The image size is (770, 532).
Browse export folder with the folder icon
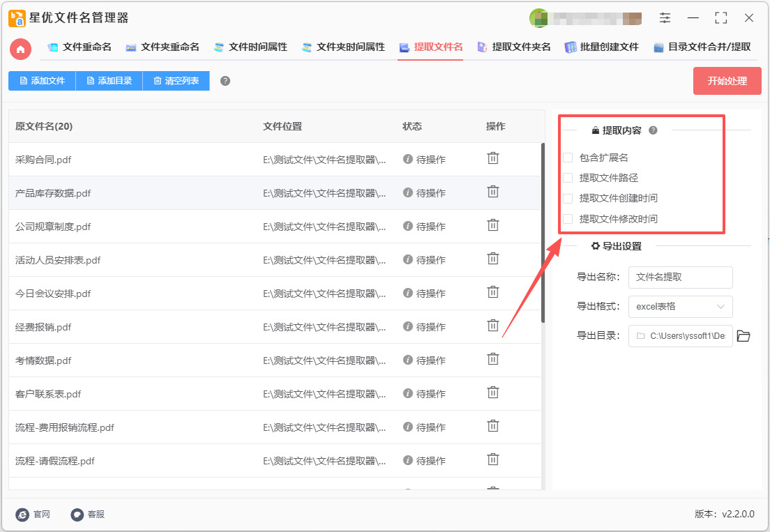pos(743,336)
